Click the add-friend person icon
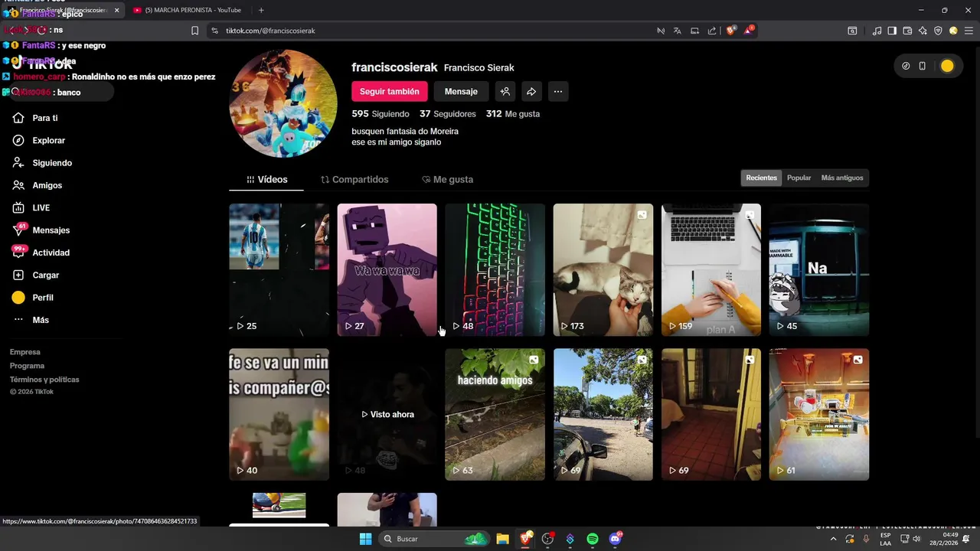Viewport: 980px width, 551px height. [x=505, y=91]
